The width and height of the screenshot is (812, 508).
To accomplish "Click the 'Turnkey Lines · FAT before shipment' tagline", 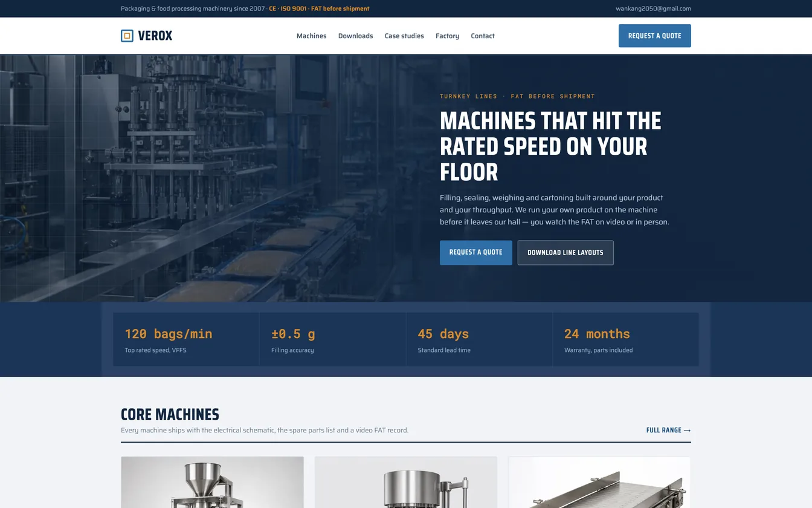I will (517, 96).
